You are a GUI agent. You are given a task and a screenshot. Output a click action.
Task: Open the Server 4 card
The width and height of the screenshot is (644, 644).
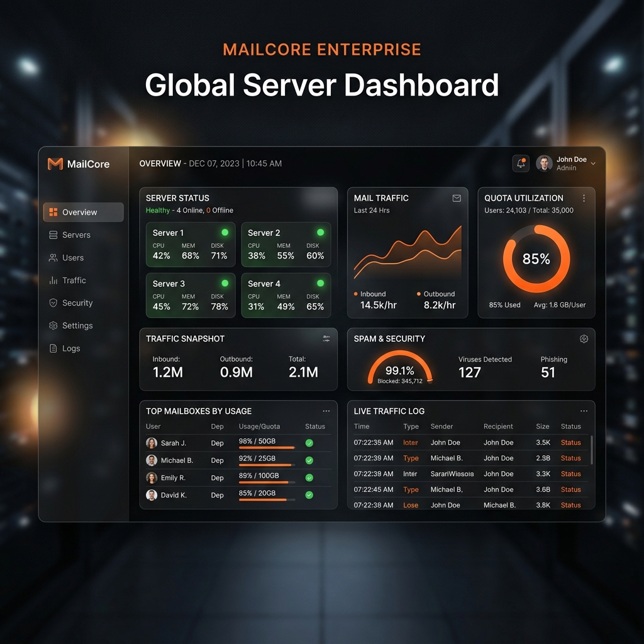coord(286,296)
